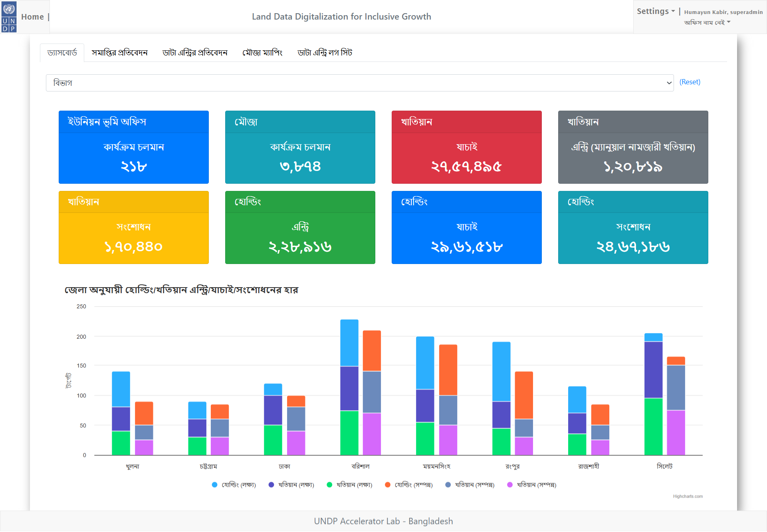Open ডাটা এন্ট্রির প্রতিবেদন tab
This screenshot has height=532, width=767.
[x=195, y=53]
